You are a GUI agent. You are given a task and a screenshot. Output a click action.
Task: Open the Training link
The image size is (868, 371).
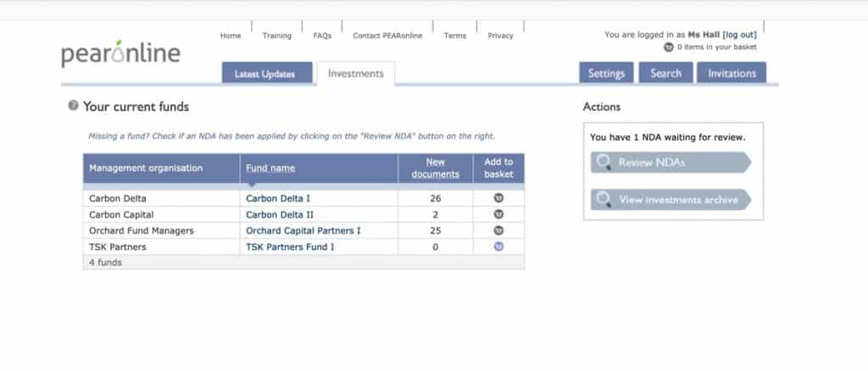tap(277, 36)
